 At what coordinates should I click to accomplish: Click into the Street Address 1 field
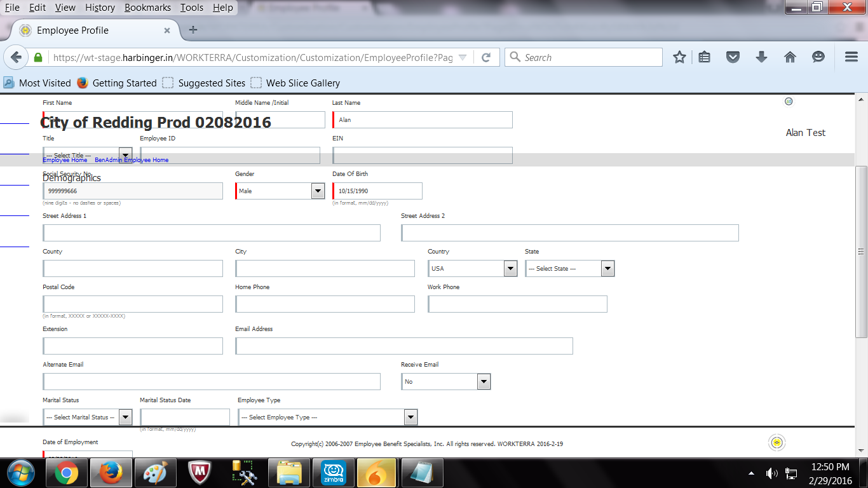212,233
